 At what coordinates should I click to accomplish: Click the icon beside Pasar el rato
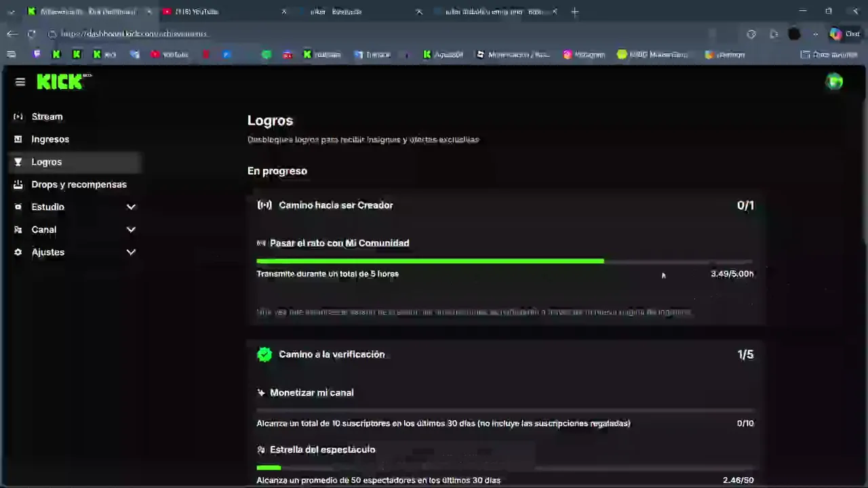tap(261, 243)
